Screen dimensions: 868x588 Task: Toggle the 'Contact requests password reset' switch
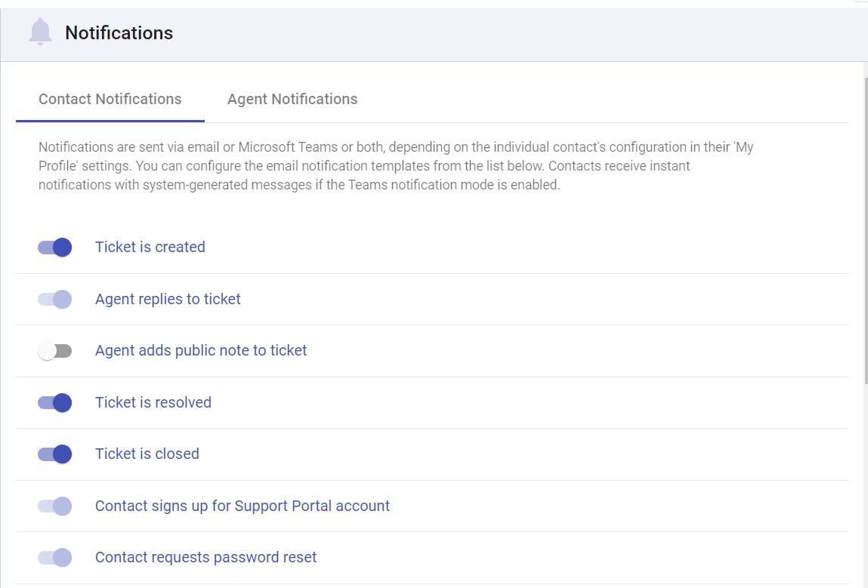pos(54,557)
